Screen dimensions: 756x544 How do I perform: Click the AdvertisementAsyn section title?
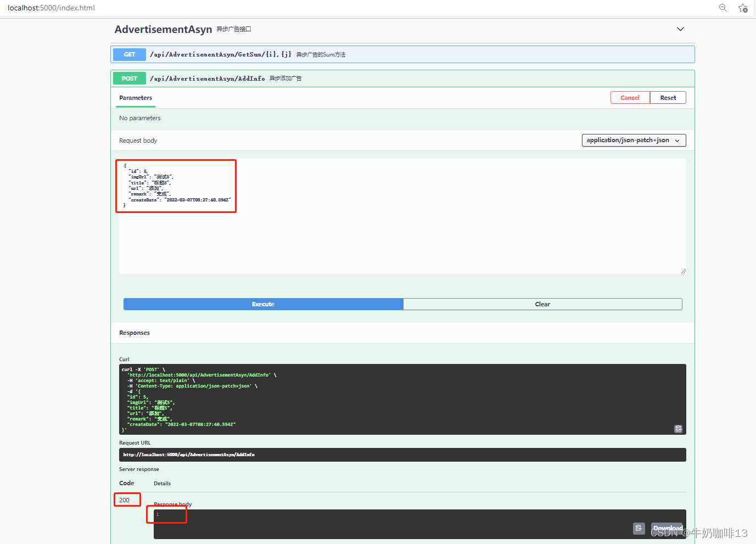coord(163,29)
